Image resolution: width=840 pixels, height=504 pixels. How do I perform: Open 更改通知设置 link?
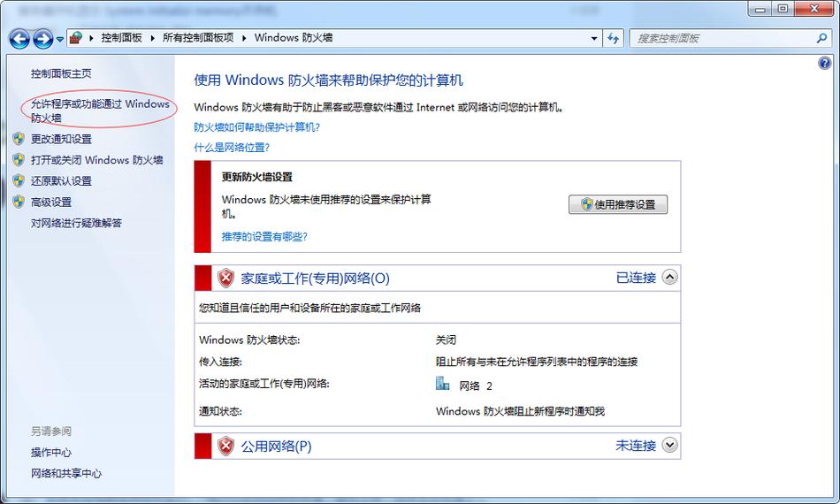(61, 139)
